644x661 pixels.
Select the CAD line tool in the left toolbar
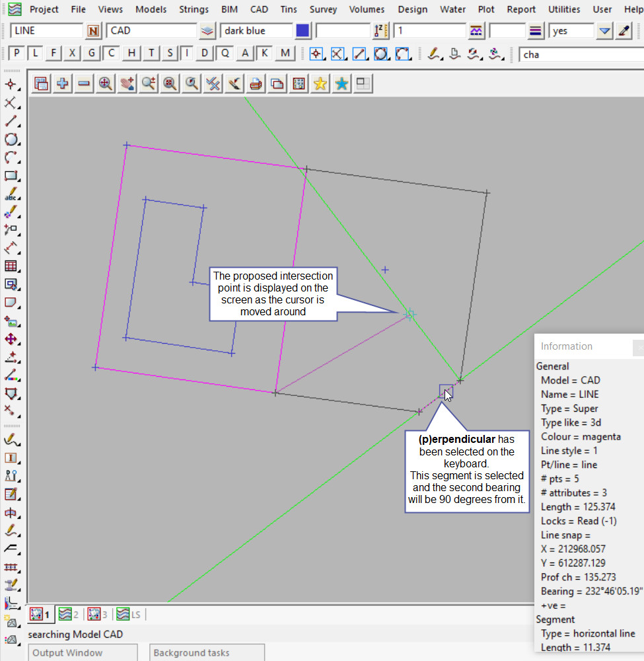click(11, 121)
